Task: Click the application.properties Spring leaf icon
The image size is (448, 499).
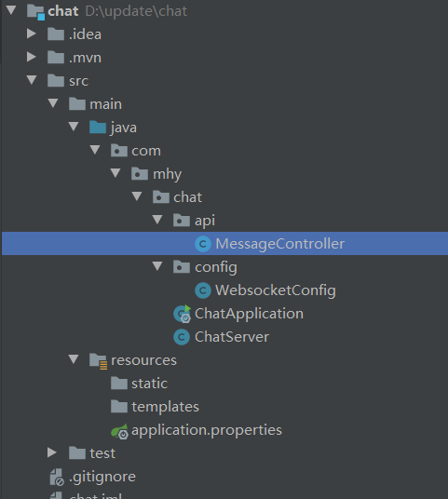Action: coord(119,431)
